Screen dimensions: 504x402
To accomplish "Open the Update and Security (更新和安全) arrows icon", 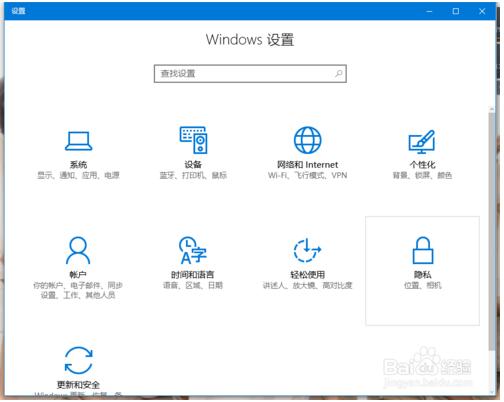I will (78, 360).
